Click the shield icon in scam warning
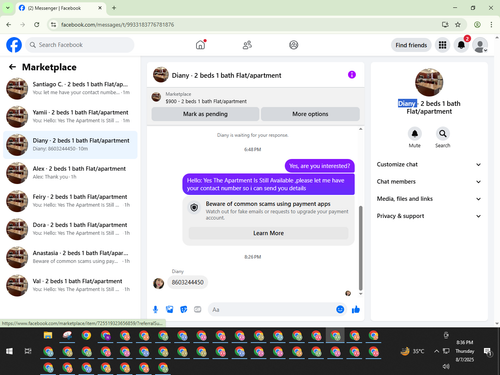The height and width of the screenshot is (375, 500). 194,208
